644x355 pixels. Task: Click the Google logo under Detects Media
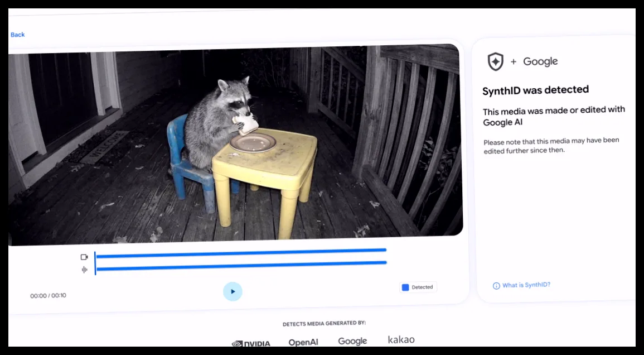pyautogui.click(x=352, y=341)
